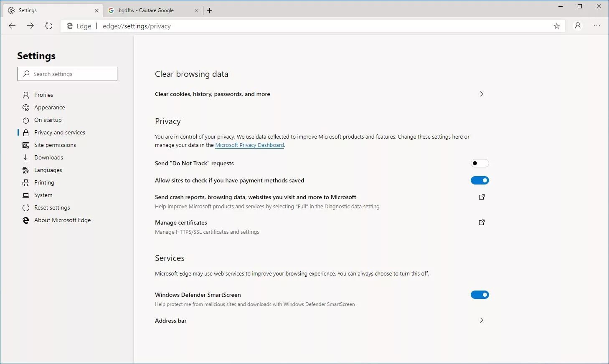Click the Appearance palette icon
The height and width of the screenshot is (364, 609).
point(26,108)
